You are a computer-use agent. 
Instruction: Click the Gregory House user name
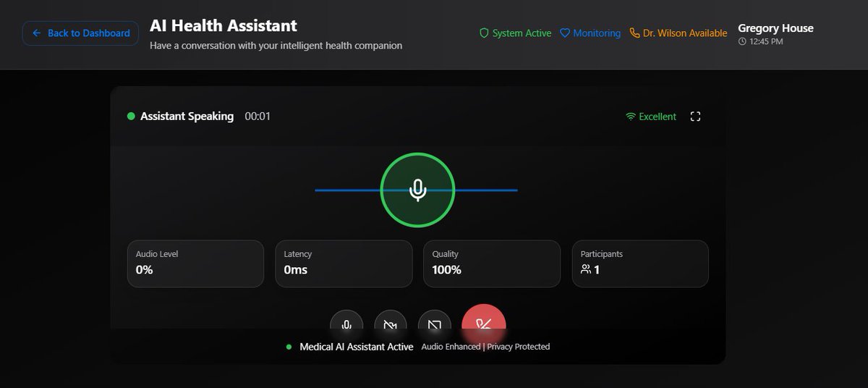click(775, 28)
